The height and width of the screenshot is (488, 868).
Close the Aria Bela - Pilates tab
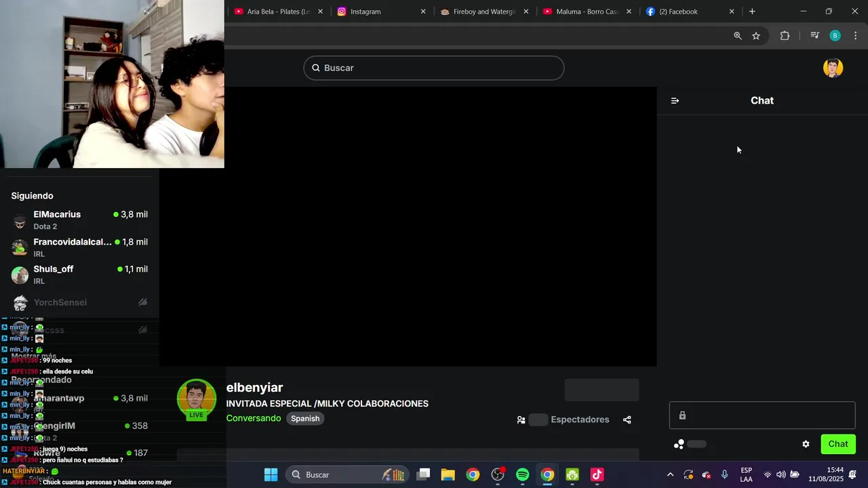coord(321,12)
